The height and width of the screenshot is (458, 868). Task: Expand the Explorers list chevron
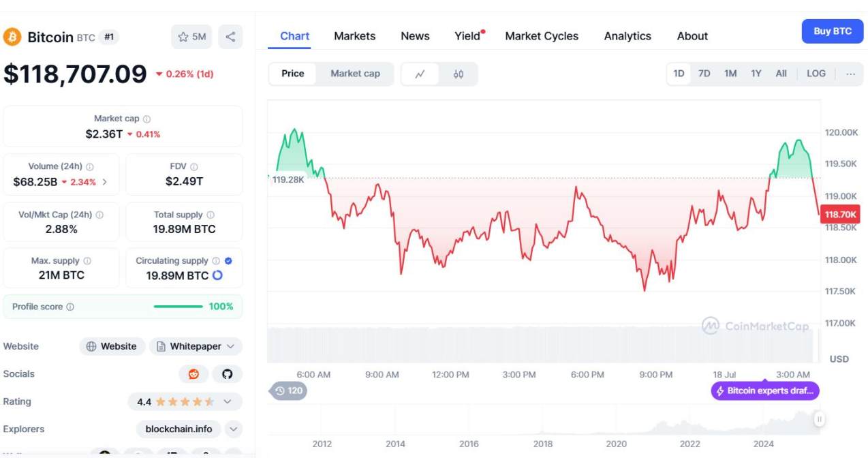click(233, 429)
